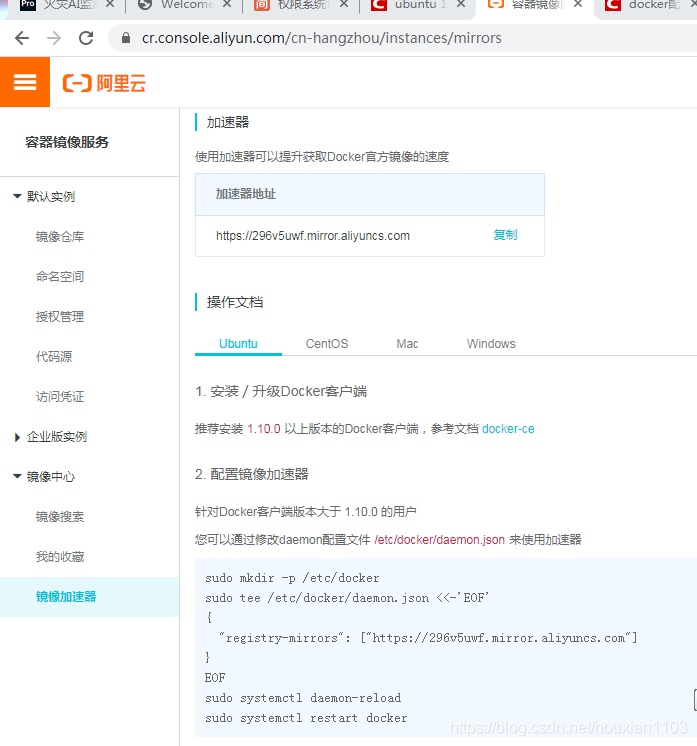Click the 'sudo systemctl restart docker' line
The width and height of the screenshot is (697, 746).
click(306, 717)
